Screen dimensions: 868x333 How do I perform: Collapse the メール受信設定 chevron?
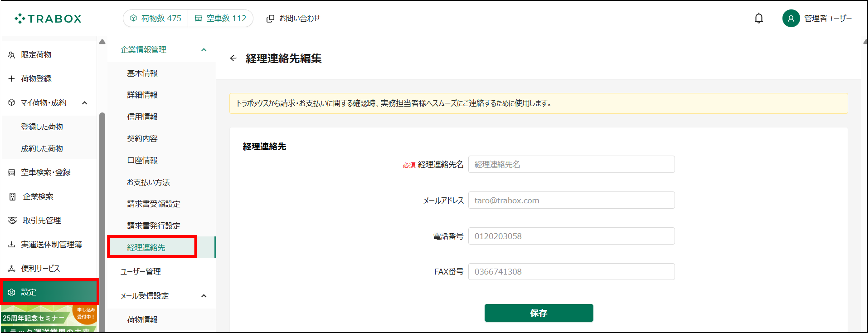(x=204, y=296)
